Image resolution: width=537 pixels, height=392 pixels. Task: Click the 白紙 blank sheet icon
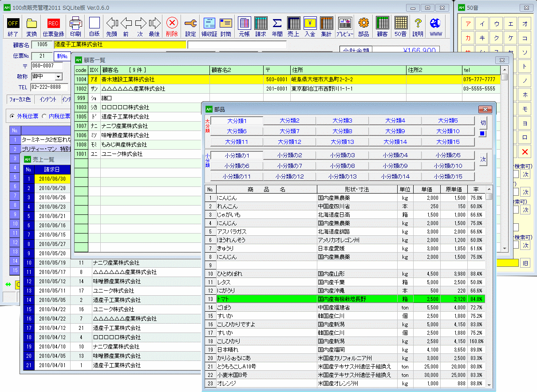94,27
